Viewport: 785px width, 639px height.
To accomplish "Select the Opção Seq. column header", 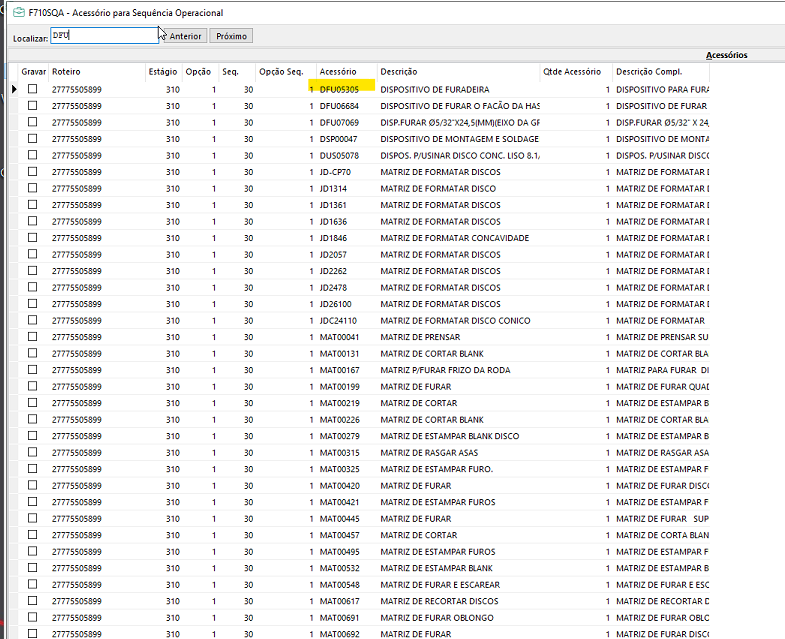I will coord(282,72).
